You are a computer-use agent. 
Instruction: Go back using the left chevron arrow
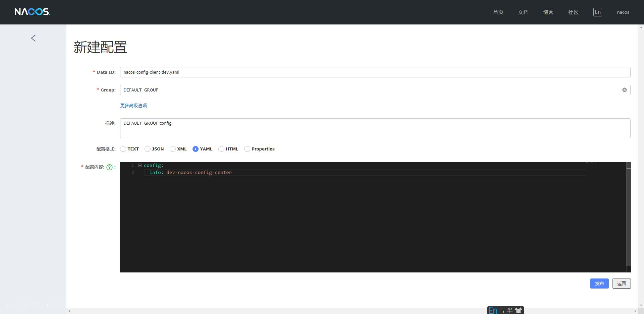tap(33, 38)
